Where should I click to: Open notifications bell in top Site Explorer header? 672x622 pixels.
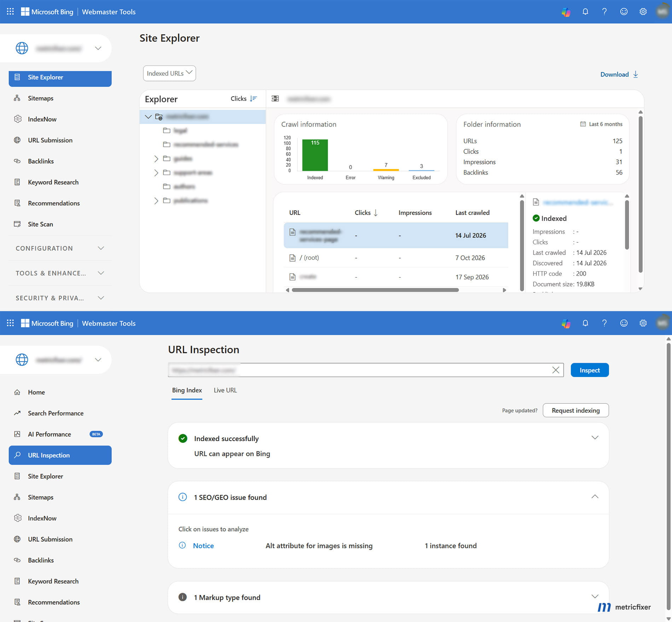pos(585,12)
